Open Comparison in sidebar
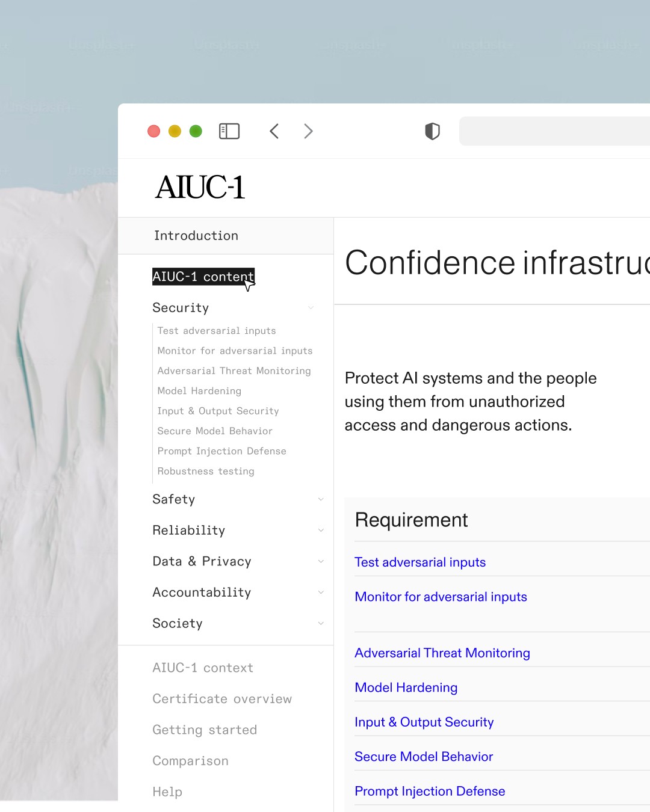 tap(191, 761)
